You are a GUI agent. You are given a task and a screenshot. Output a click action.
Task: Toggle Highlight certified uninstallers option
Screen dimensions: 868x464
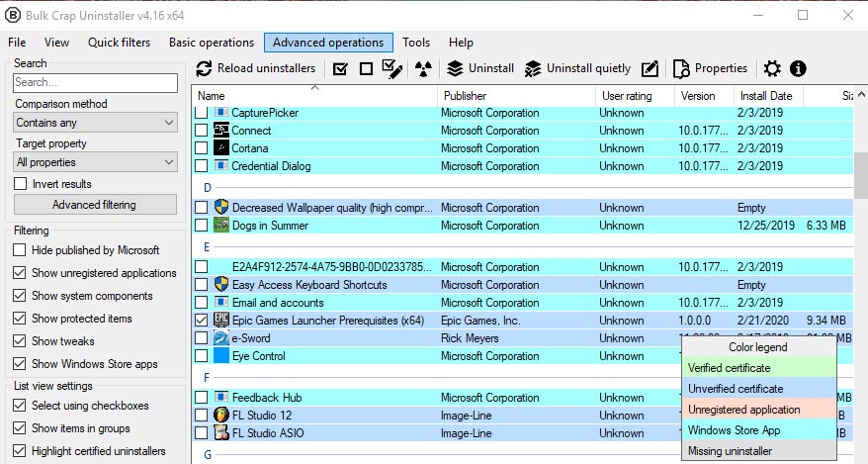(20, 450)
